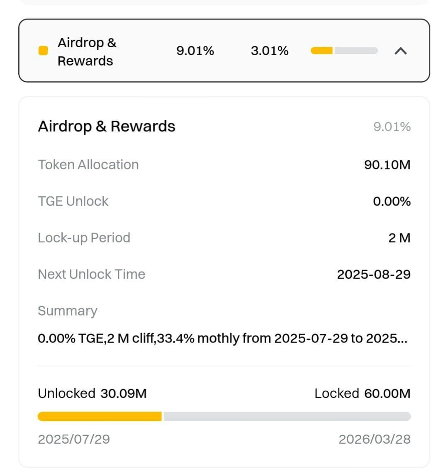The width and height of the screenshot is (448, 476).
Task: Click the Airdrop & Rewards row label
Action: [87, 51]
